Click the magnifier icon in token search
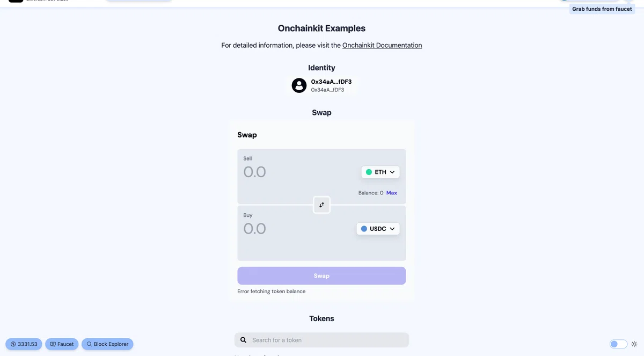 (243, 340)
